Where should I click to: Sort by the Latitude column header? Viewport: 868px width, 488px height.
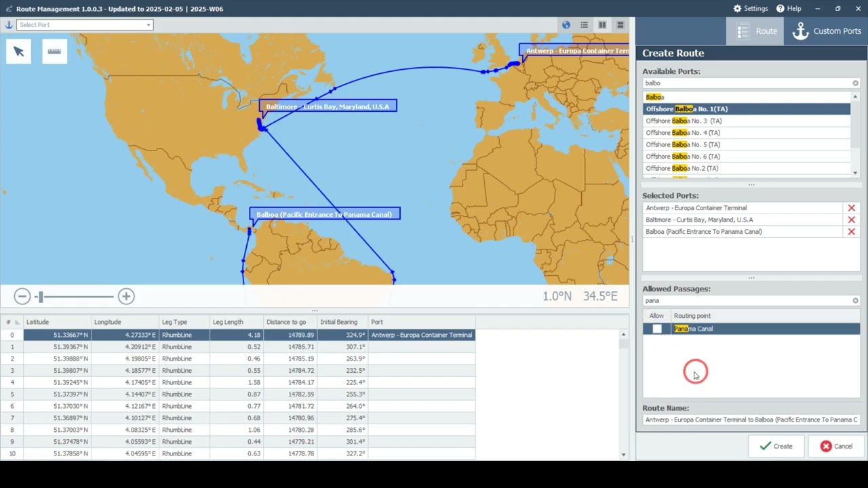[x=57, y=322]
